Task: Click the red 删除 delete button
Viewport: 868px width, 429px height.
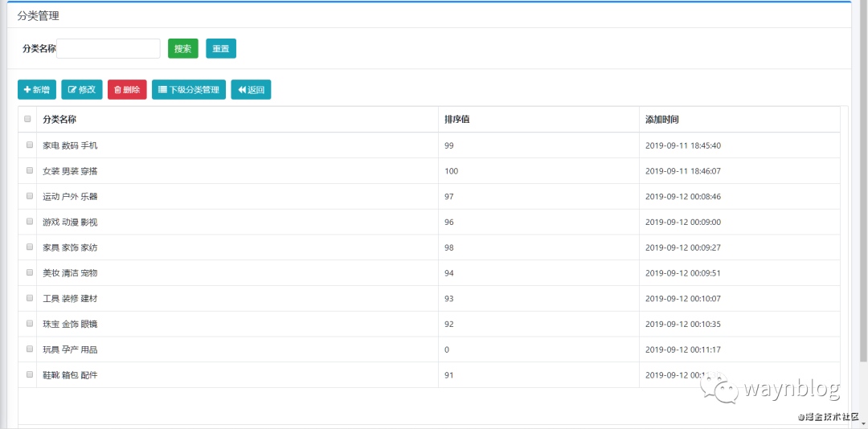Action: coord(127,90)
